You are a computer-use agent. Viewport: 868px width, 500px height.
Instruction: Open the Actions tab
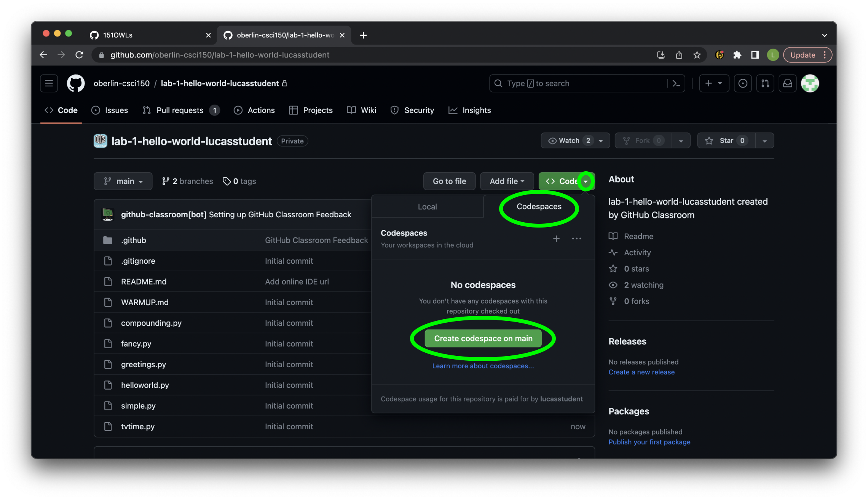tap(254, 110)
